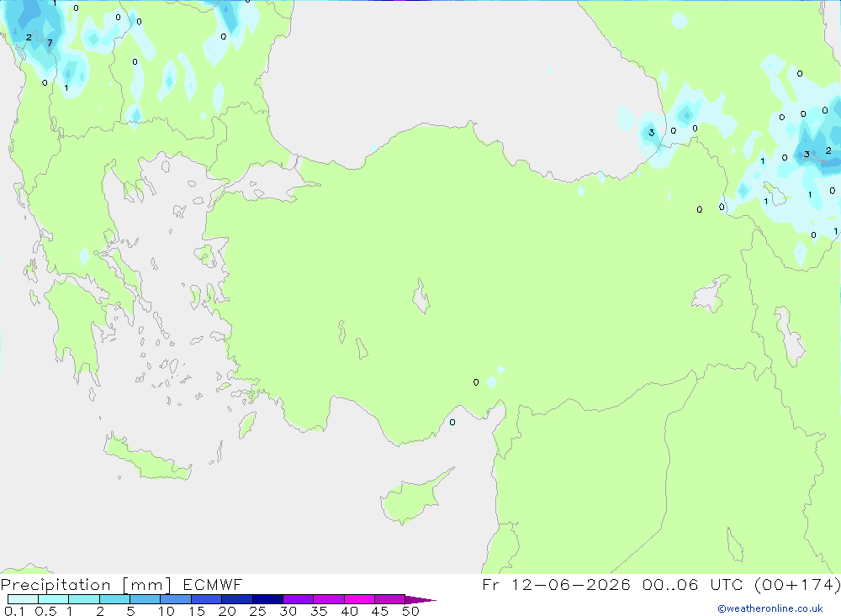Click the forecast offset '(00+174)' text
Viewport: 841px width, 616px height.
pyautogui.click(x=797, y=584)
